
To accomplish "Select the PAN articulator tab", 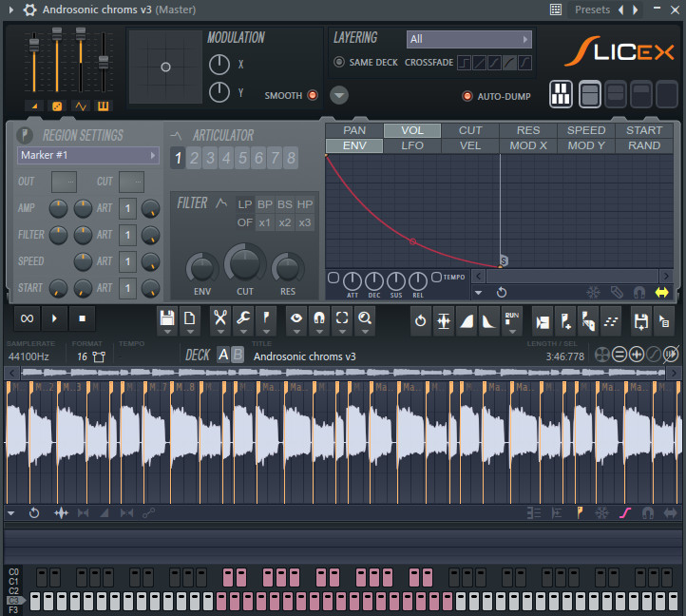I will point(354,130).
